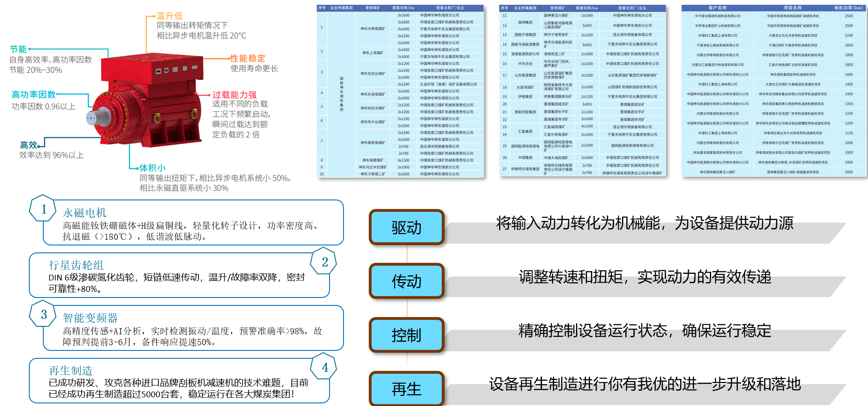Click the 温升低 callout label
868x406 pixels.
[x=170, y=16]
